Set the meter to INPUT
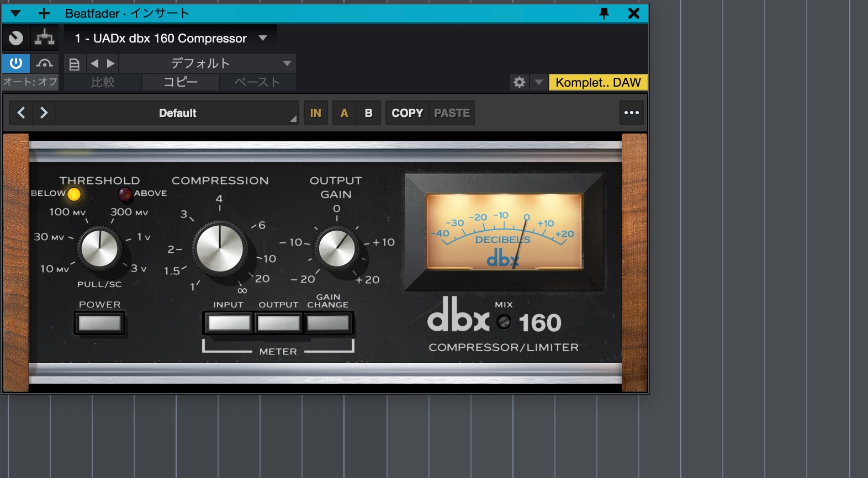 tap(229, 323)
